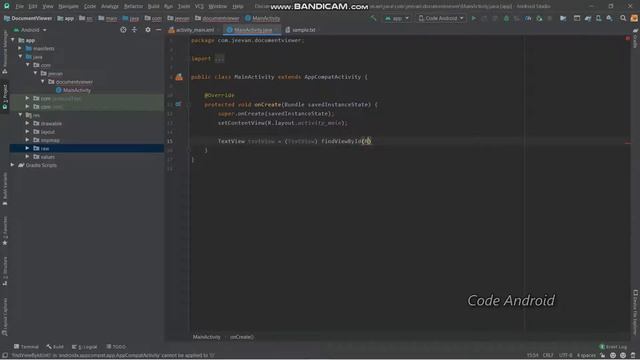The height and width of the screenshot is (360, 640).
Task: Click the 4 spaces indent setting
Action: click(x=586, y=356)
